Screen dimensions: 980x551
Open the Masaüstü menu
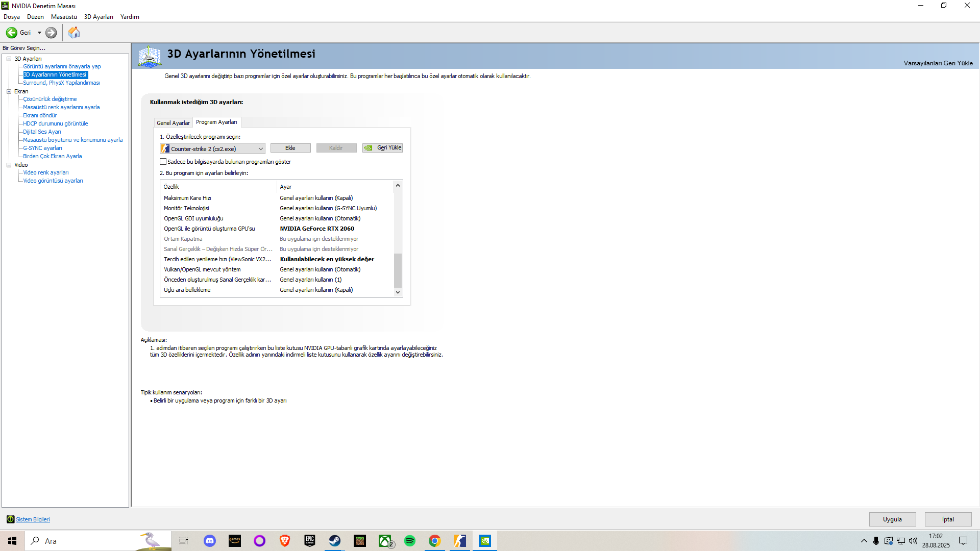[x=64, y=17]
